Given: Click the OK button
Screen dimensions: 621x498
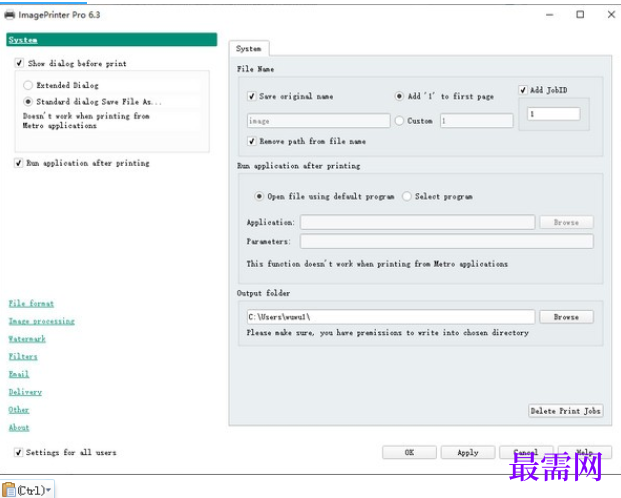Looking at the screenshot, I should tap(409, 452).
